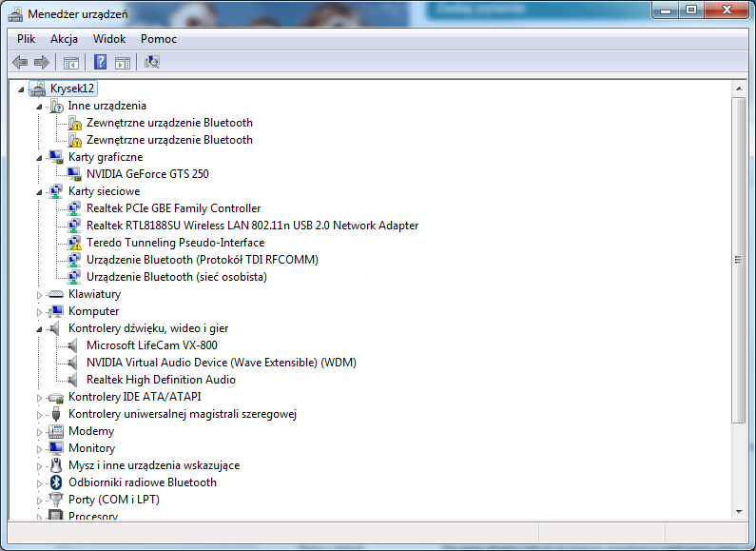Select Kontrolery uniwersalnej magistrali szeregowej label
This screenshot has height=551, width=756.
point(183,414)
